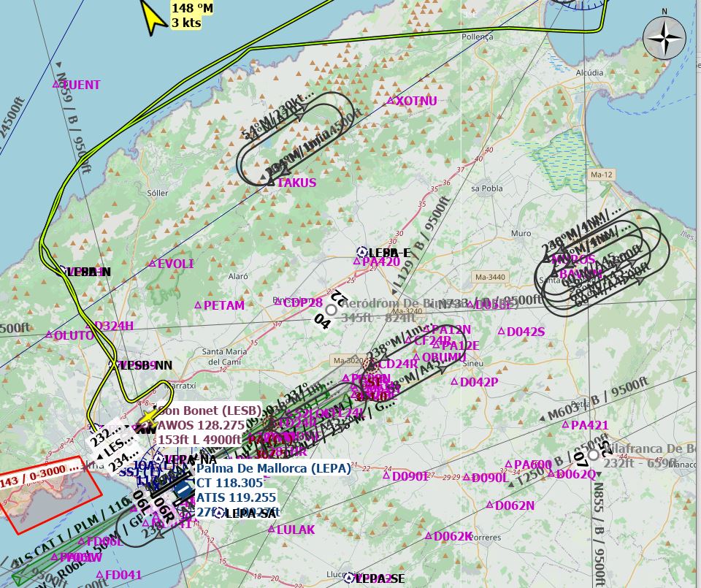
Task: Select the EVOLI waypoint symbol
Action: tap(153, 264)
